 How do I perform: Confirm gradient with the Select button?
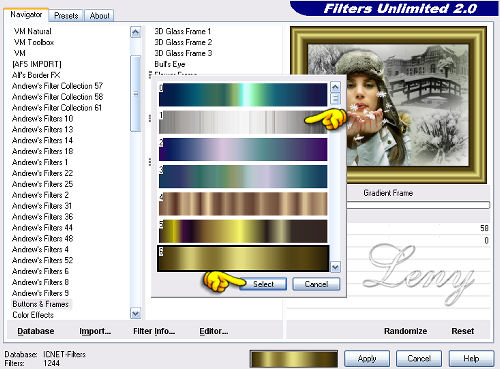[263, 284]
